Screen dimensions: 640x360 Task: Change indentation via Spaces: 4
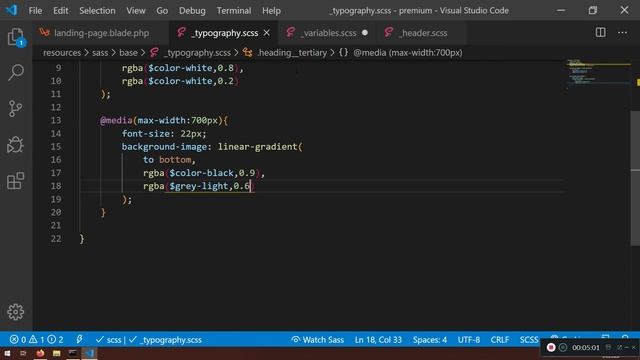(429, 340)
